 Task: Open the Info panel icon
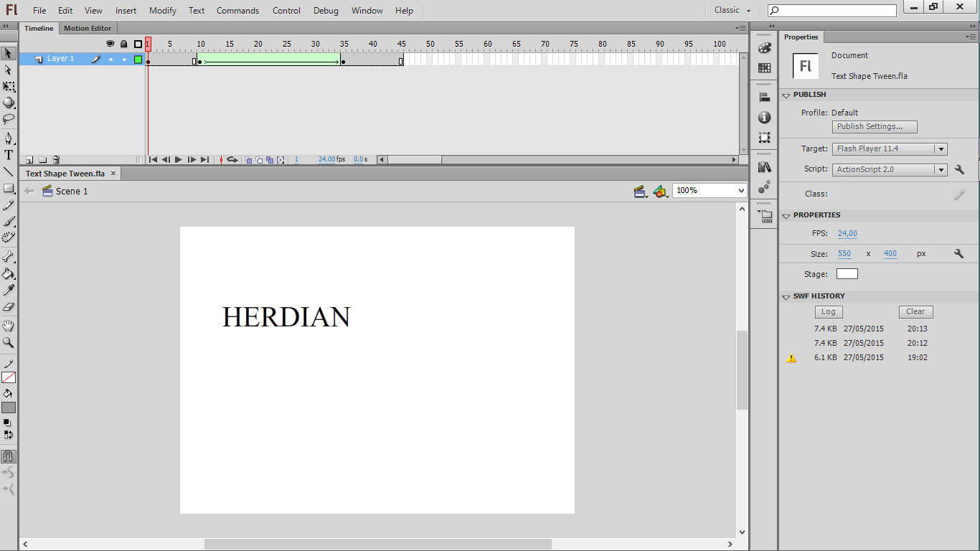coord(764,117)
